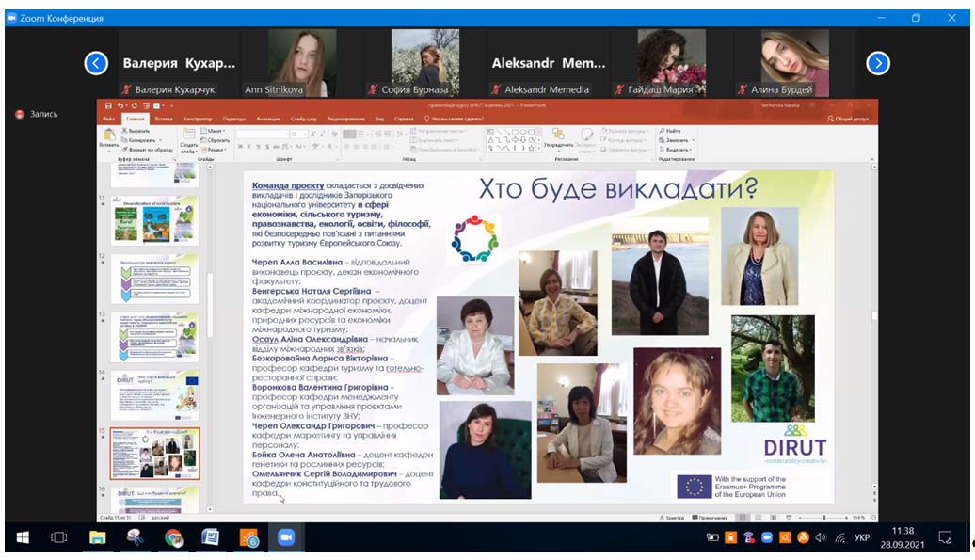This screenshot has width=975, height=560.
Task: Click Создать слайд icon in ribbon
Action: 189,136
